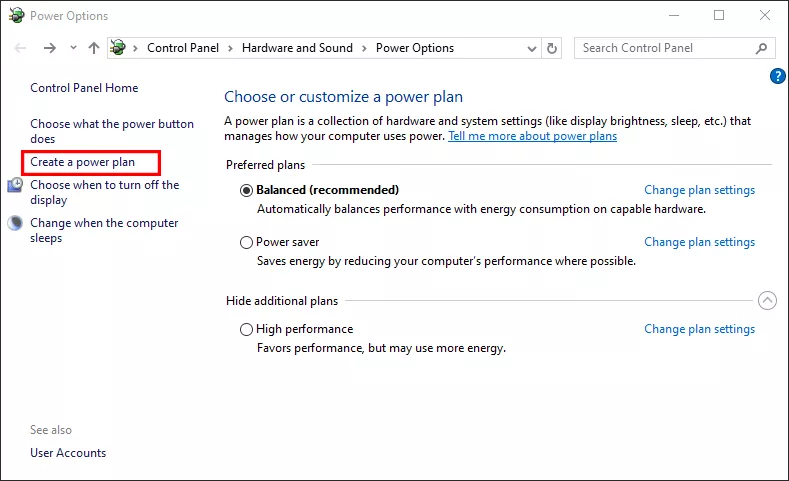Open Help via blue question mark
This screenshot has width=789, height=481.
click(777, 76)
